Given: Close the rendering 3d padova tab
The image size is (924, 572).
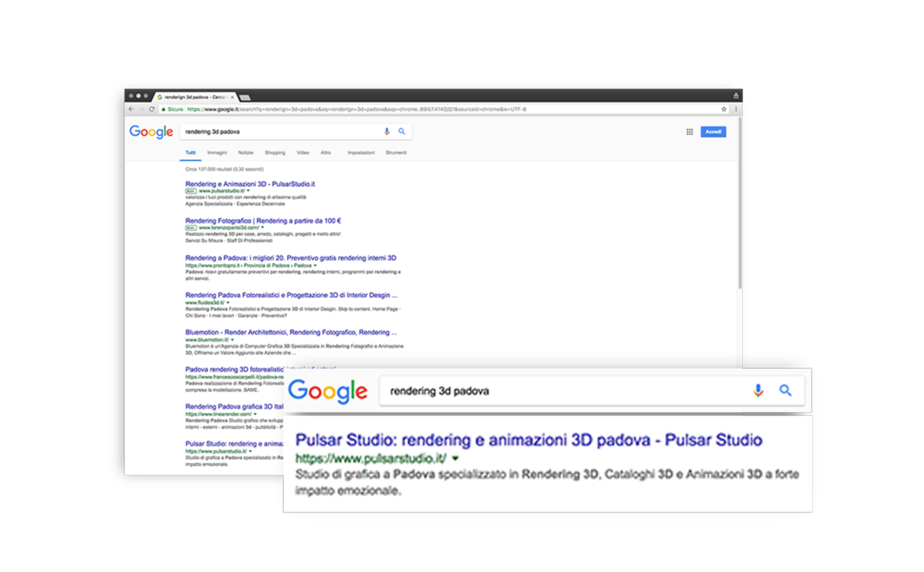Looking at the screenshot, I should click(232, 97).
